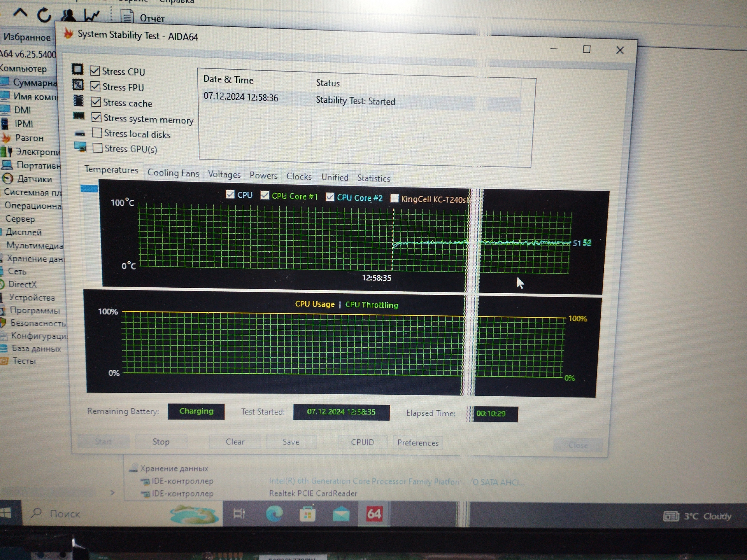Click AIDA64 flame icon in title bar

coord(68,33)
